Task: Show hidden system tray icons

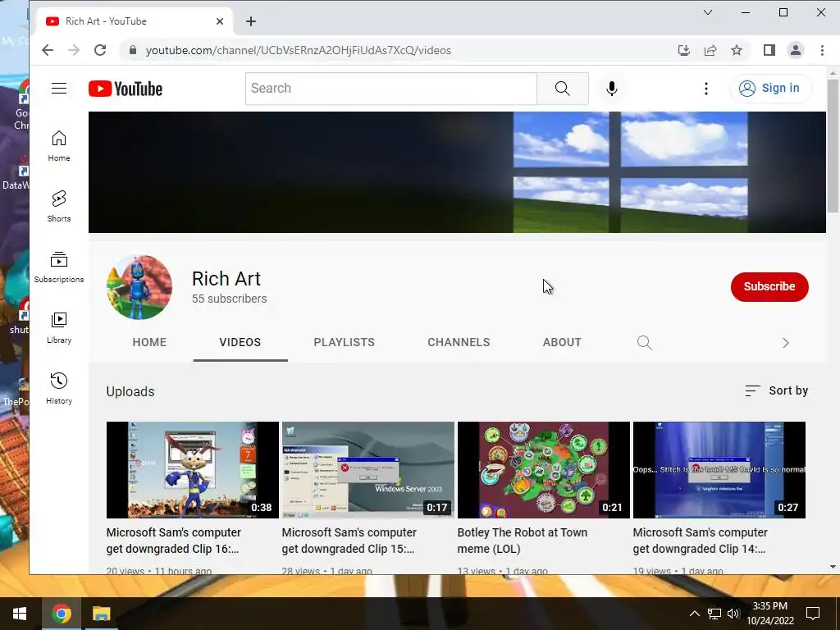Action: 694,614
